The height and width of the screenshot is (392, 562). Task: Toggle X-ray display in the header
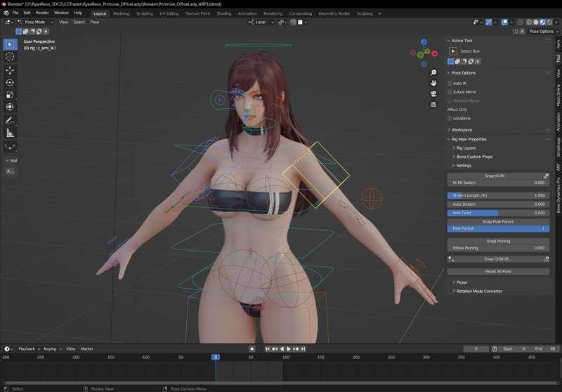point(520,22)
